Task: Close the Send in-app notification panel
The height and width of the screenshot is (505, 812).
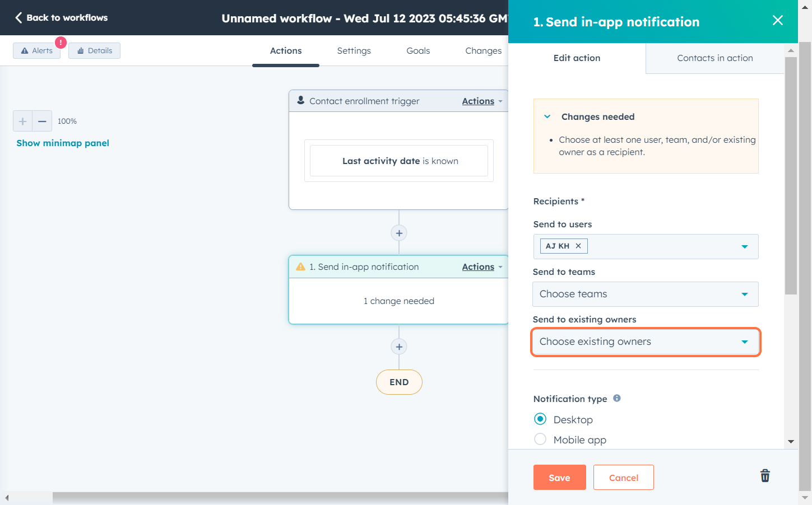Action: coord(778,20)
